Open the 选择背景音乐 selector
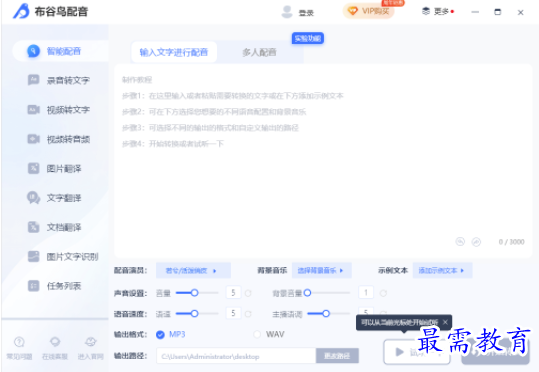 pyautogui.click(x=322, y=271)
